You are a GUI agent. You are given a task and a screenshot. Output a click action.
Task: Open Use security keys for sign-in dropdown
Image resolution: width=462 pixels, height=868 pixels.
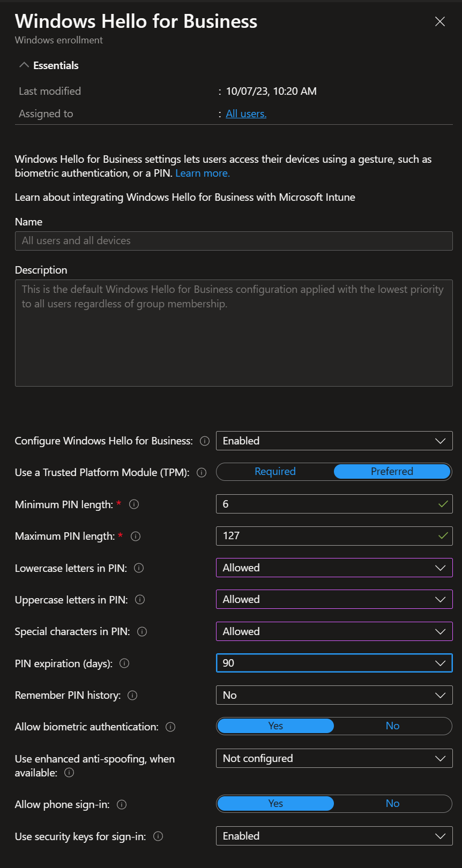click(x=334, y=836)
